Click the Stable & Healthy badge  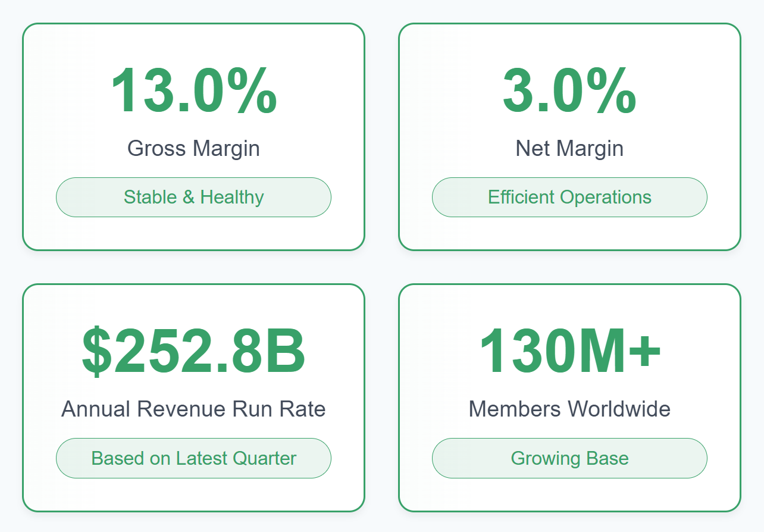pyautogui.click(x=193, y=197)
